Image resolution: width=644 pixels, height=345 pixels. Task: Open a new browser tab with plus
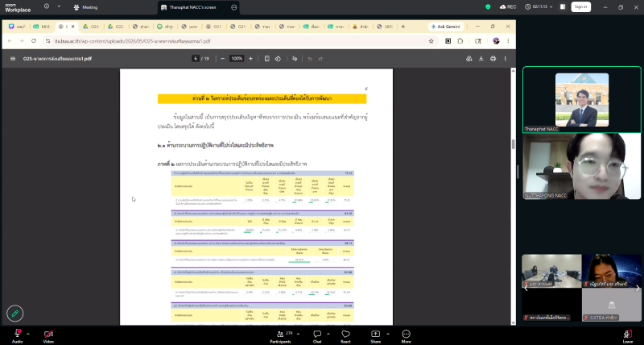pos(403,27)
